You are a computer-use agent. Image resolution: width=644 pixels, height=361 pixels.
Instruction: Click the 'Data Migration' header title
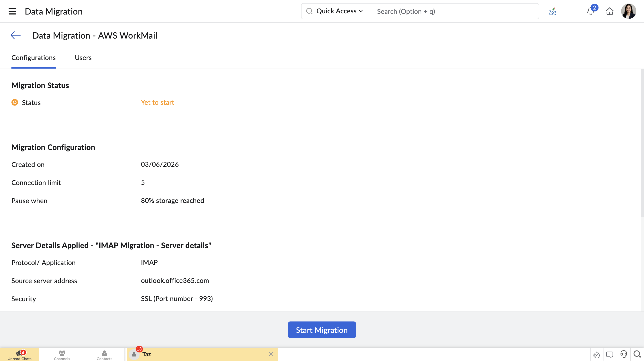click(54, 11)
